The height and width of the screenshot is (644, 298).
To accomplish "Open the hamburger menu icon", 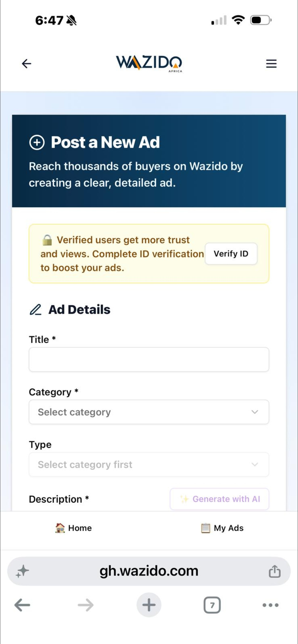I will coord(271,63).
